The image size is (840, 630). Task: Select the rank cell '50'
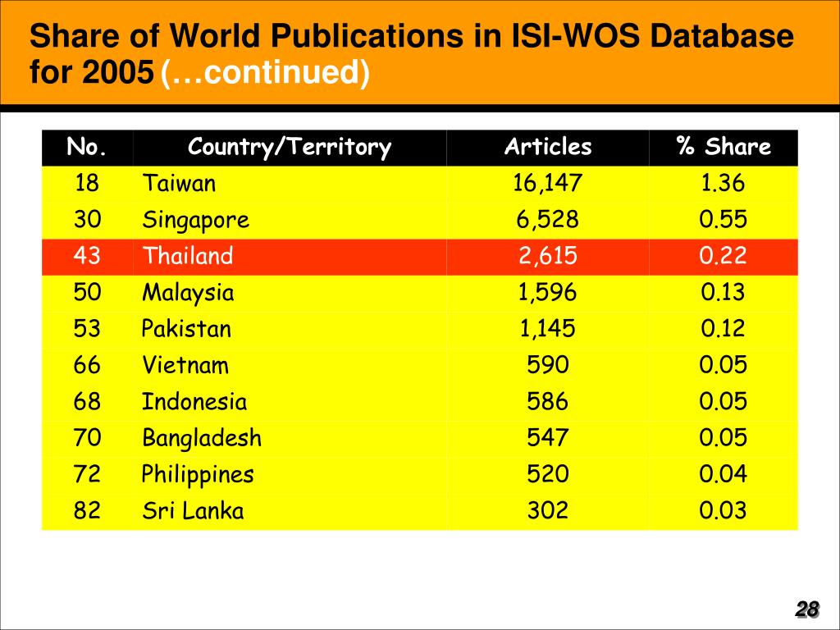[x=87, y=292]
